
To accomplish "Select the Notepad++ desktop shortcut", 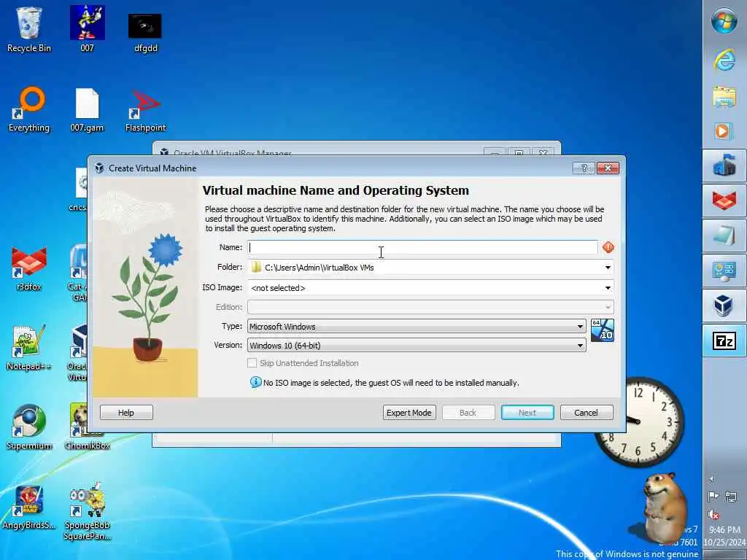I will 29,348.
